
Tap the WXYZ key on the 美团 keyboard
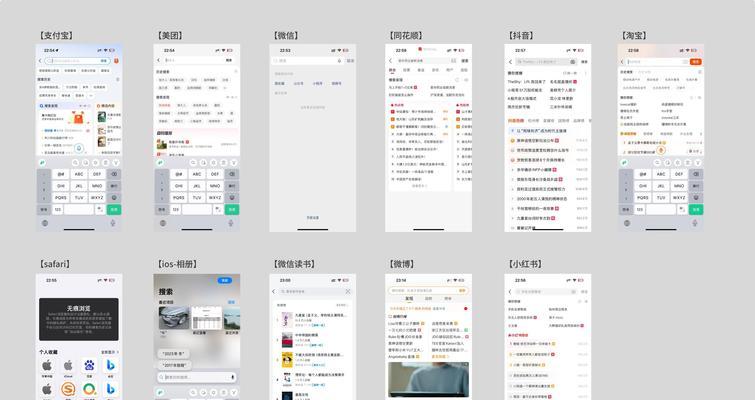[x=215, y=198]
